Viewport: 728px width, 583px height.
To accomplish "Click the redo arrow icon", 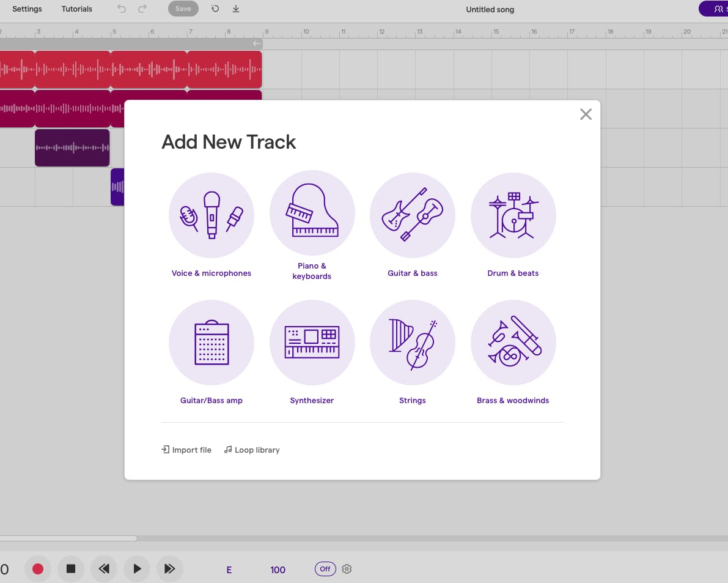I will coord(142,9).
